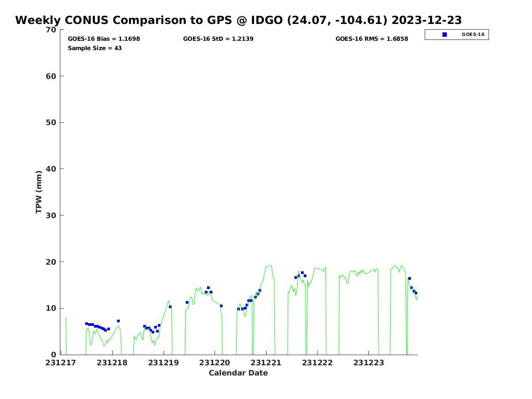Screen dimensions: 532x399
Task: Click the 70 tick on the y-axis
Action: pos(51,30)
